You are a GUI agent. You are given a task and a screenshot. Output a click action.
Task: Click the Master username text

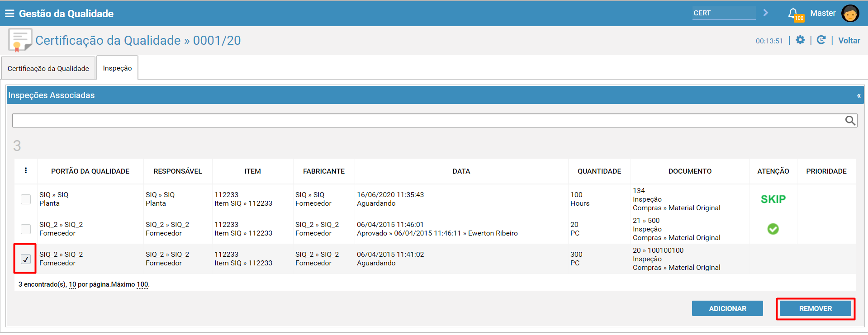point(823,13)
